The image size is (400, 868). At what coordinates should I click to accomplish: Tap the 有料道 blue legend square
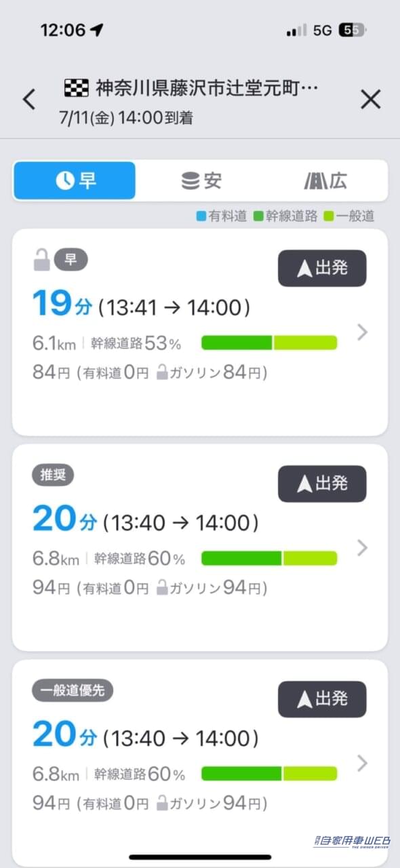pos(201,217)
